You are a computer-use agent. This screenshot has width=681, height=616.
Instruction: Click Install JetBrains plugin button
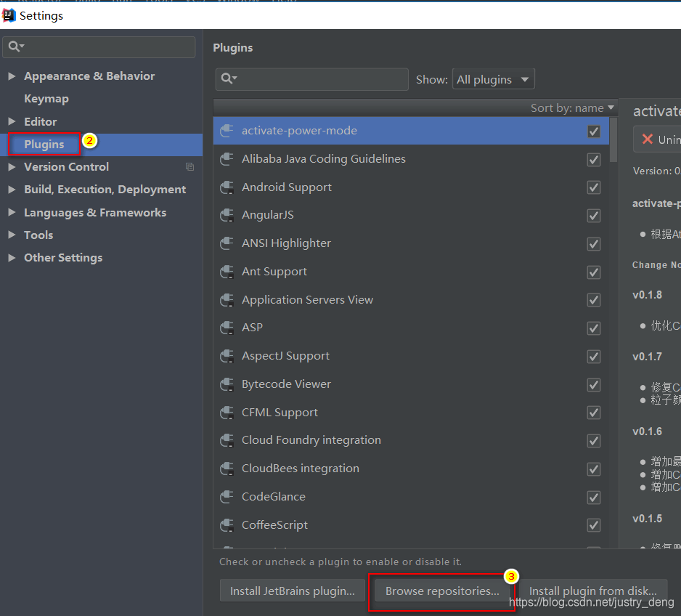coord(293,591)
